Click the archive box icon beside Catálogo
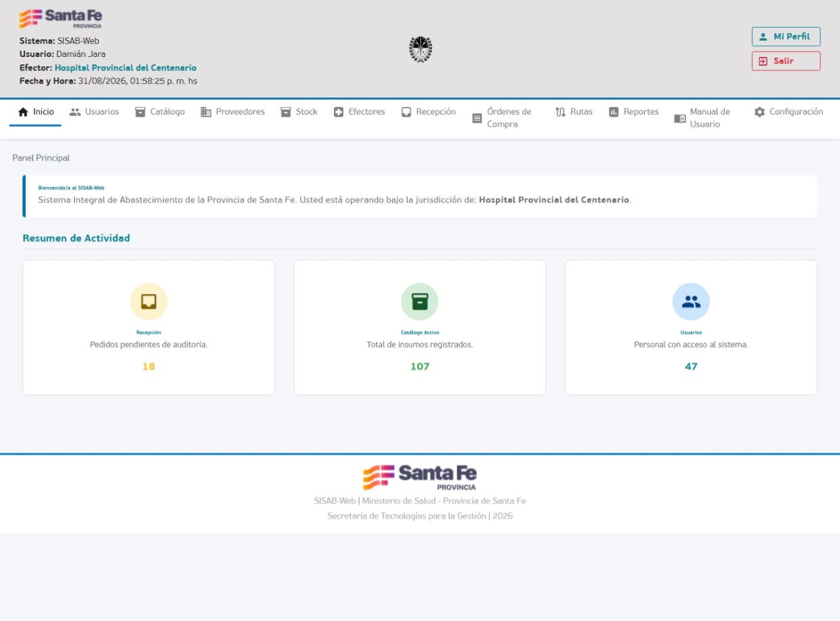 tap(140, 112)
